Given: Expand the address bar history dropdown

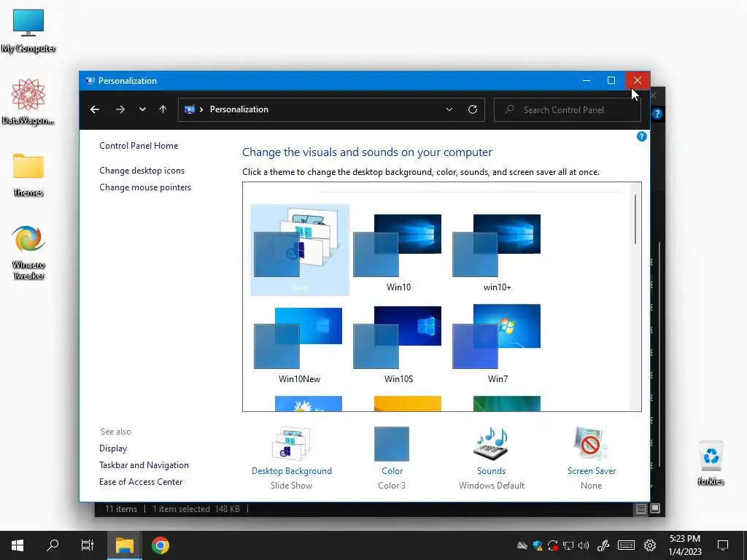Looking at the screenshot, I should click(x=449, y=109).
